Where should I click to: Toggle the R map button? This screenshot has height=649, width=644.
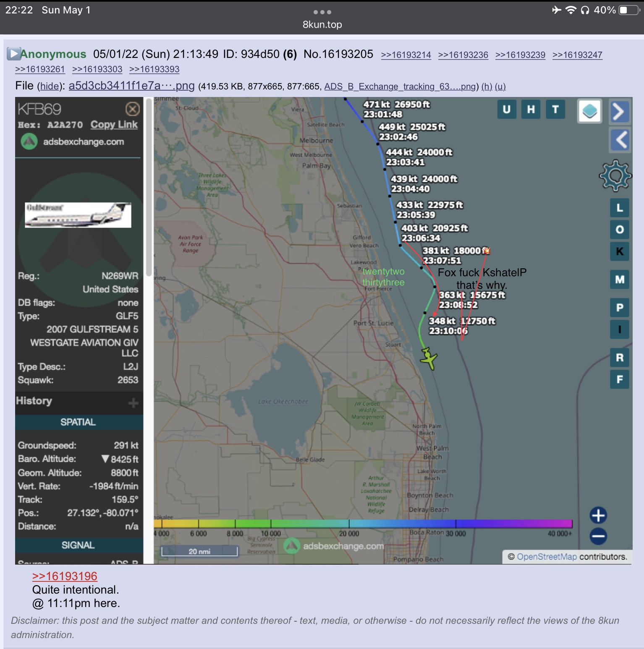click(x=620, y=358)
